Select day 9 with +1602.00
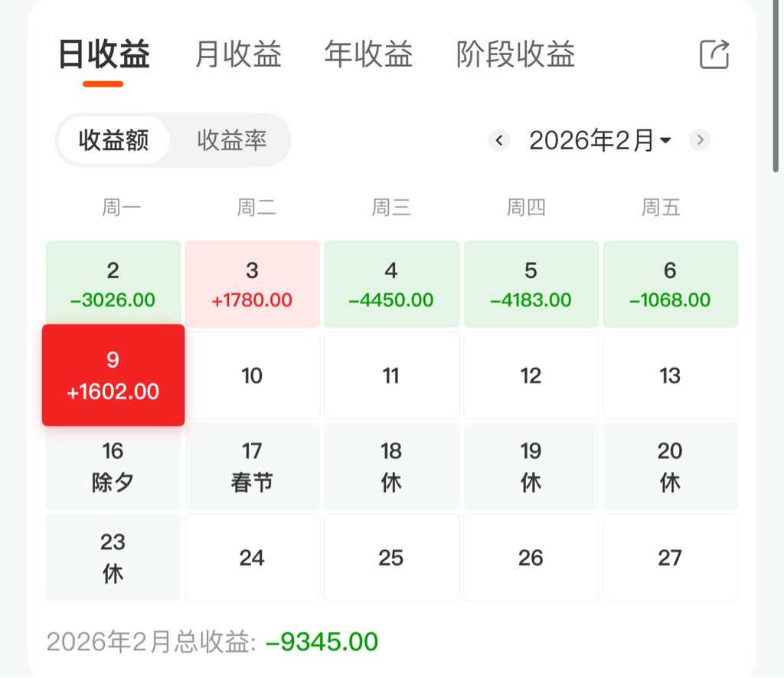The height and width of the screenshot is (678, 784). click(113, 375)
